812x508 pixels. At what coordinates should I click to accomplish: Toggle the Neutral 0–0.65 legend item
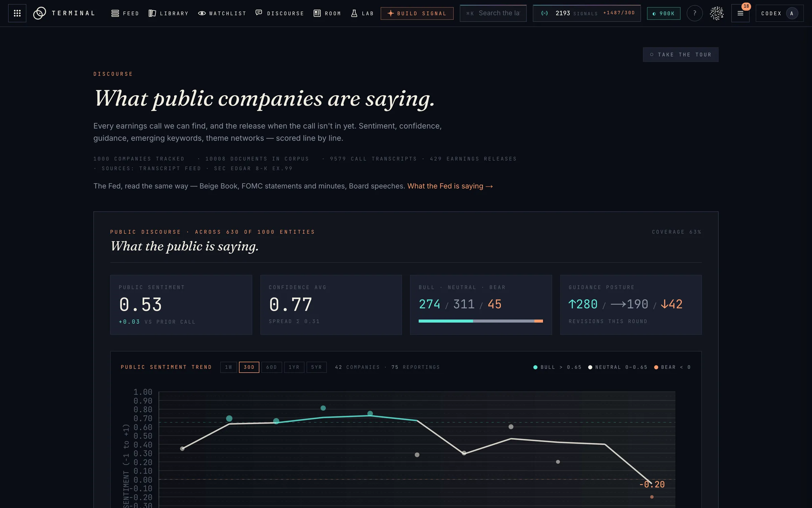[x=618, y=367]
